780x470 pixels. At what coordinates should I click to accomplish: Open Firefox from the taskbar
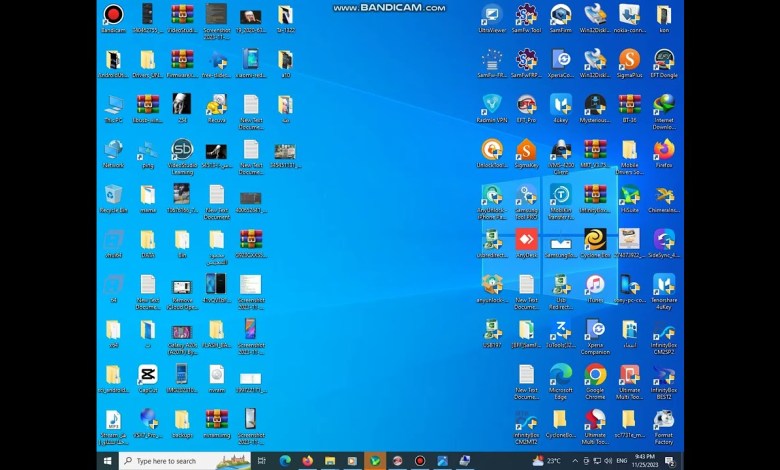pyautogui.click(x=307, y=461)
